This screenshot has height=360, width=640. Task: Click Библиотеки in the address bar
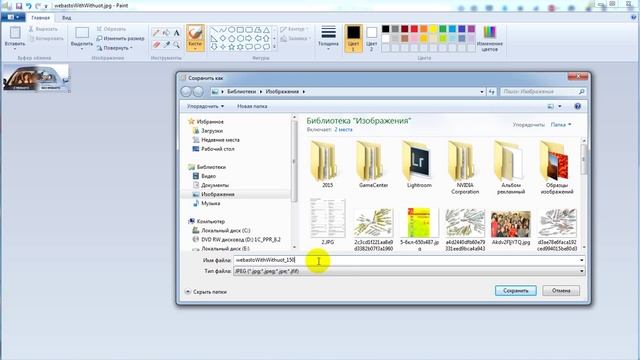pyautogui.click(x=241, y=91)
